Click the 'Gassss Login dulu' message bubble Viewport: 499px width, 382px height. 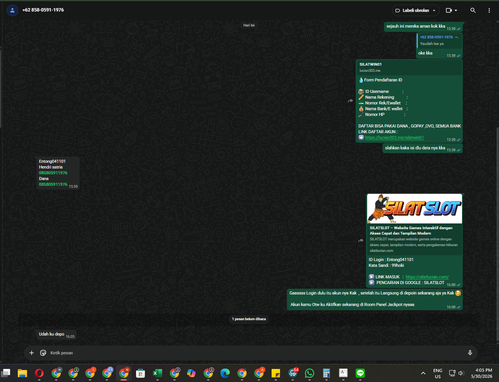point(375,299)
